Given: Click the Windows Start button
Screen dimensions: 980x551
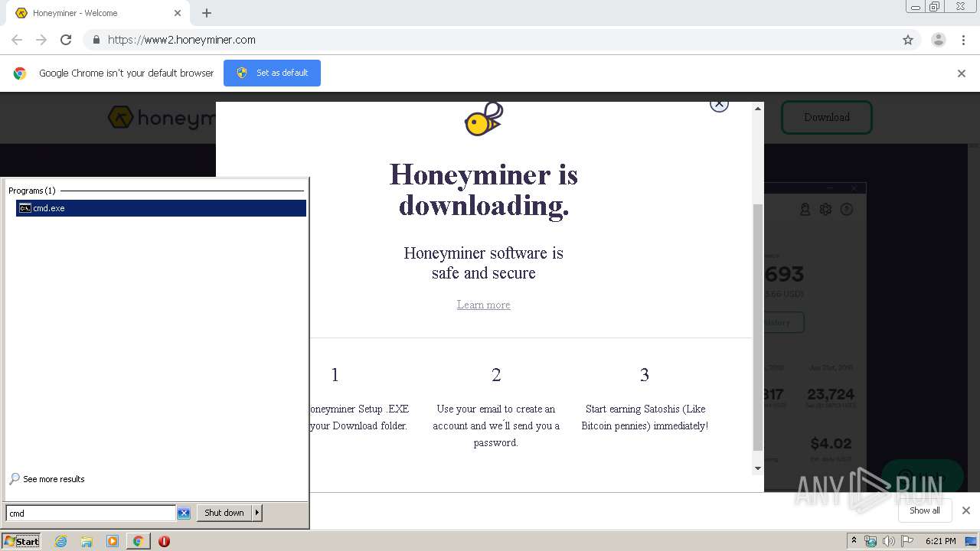Looking at the screenshot, I should (21, 541).
